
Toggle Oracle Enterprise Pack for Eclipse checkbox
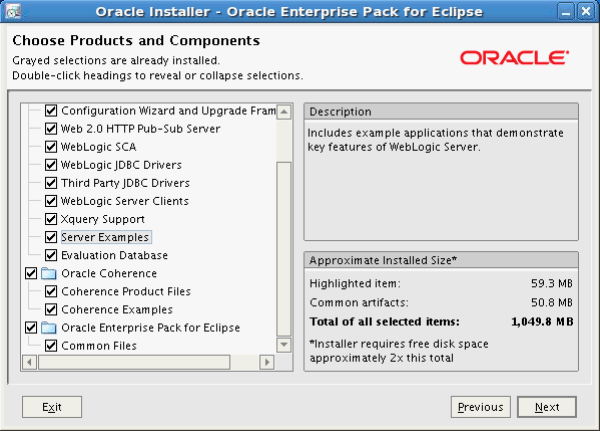point(31,328)
